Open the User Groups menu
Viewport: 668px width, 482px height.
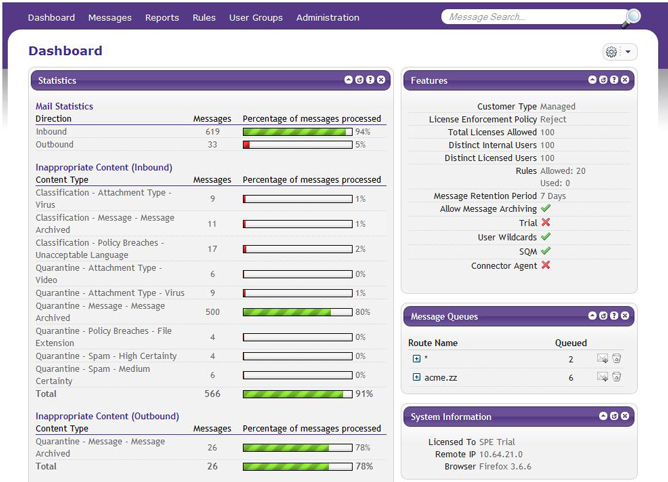256,18
